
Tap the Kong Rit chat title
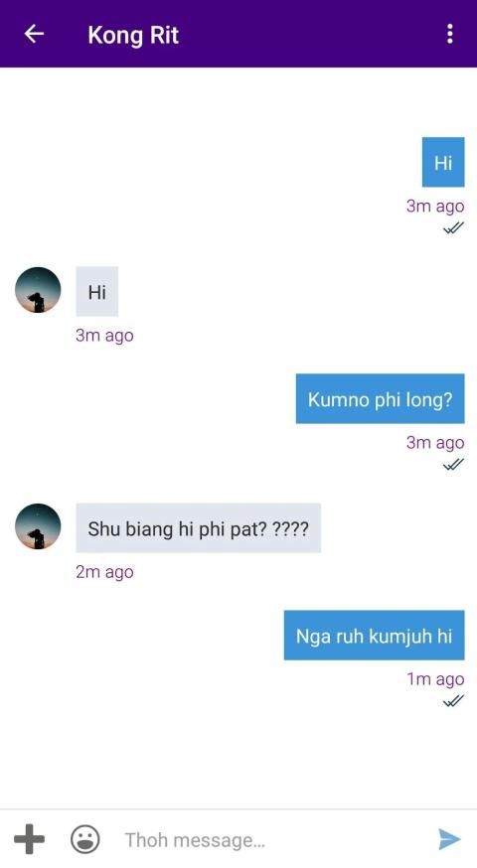tap(133, 35)
